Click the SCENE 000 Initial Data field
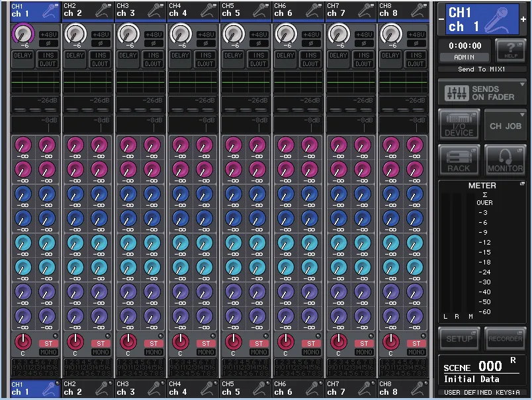This screenshot has width=532, height=400. point(482,372)
